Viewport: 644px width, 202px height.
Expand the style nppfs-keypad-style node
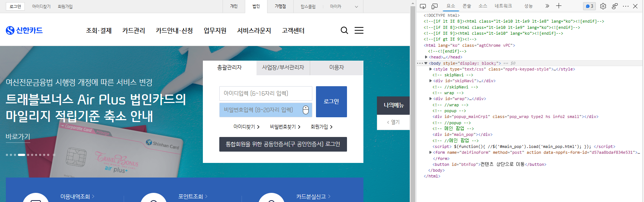[x=431, y=69]
